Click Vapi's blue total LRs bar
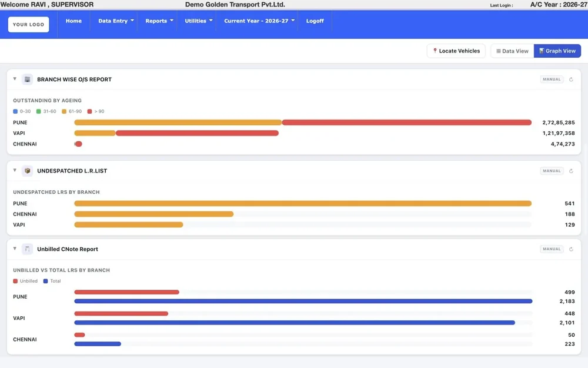The width and height of the screenshot is (588, 368). [295, 323]
